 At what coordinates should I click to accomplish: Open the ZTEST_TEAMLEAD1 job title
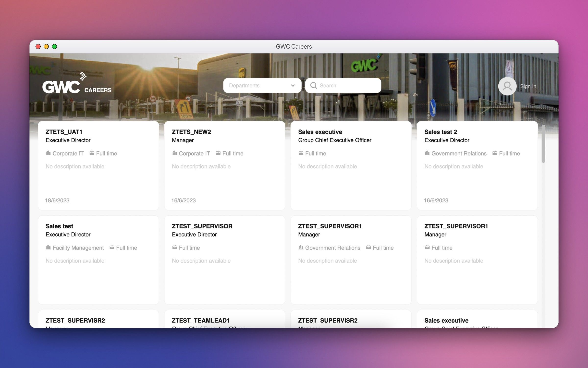pyautogui.click(x=200, y=320)
